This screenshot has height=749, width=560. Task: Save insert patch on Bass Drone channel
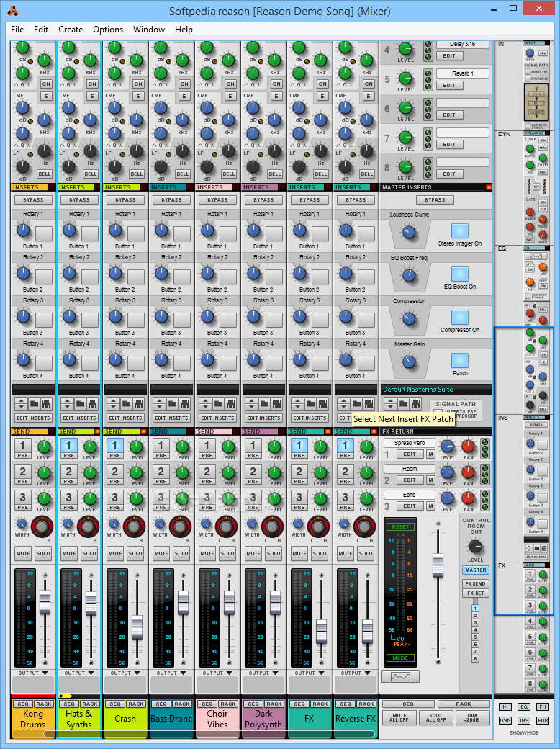pyautogui.click(x=185, y=403)
